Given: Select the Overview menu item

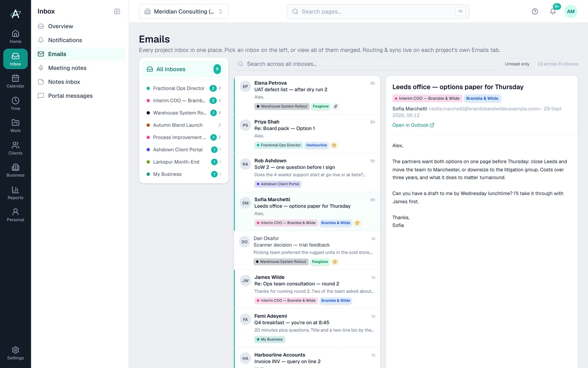Looking at the screenshot, I should pos(80,26).
